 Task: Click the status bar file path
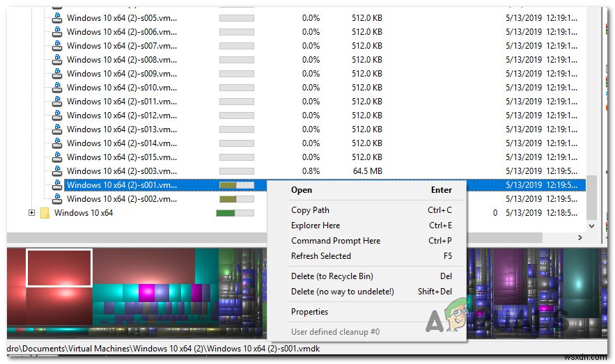164,349
